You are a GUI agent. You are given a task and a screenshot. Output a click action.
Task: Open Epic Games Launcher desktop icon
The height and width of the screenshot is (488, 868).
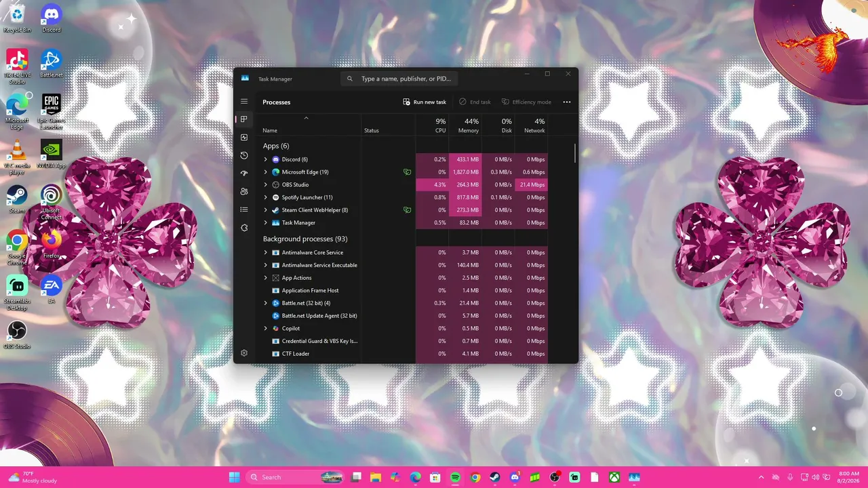coord(52,112)
